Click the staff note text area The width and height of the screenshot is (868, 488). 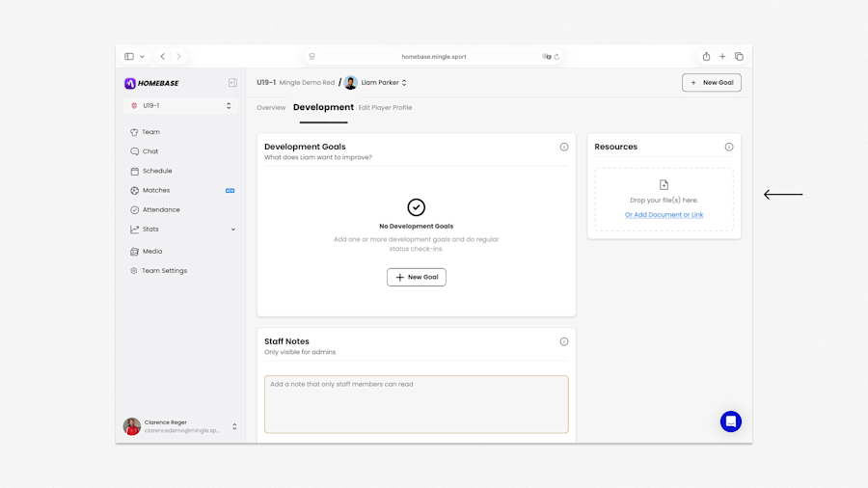coord(417,404)
